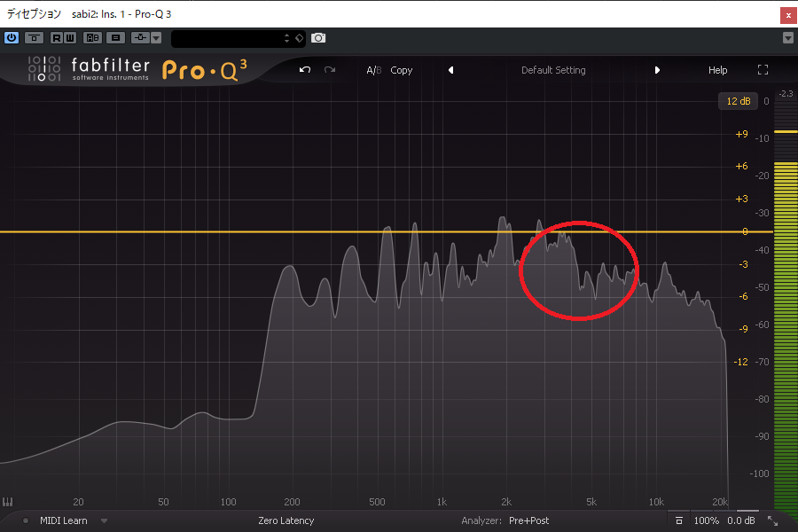Viewport: 798px width, 532px height.
Task: Click the resize interface arrows icon
Action: (772, 520)
